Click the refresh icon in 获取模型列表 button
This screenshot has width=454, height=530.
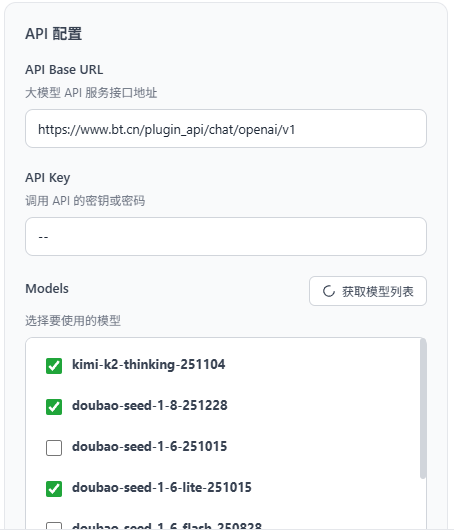(x=329, y=291)
